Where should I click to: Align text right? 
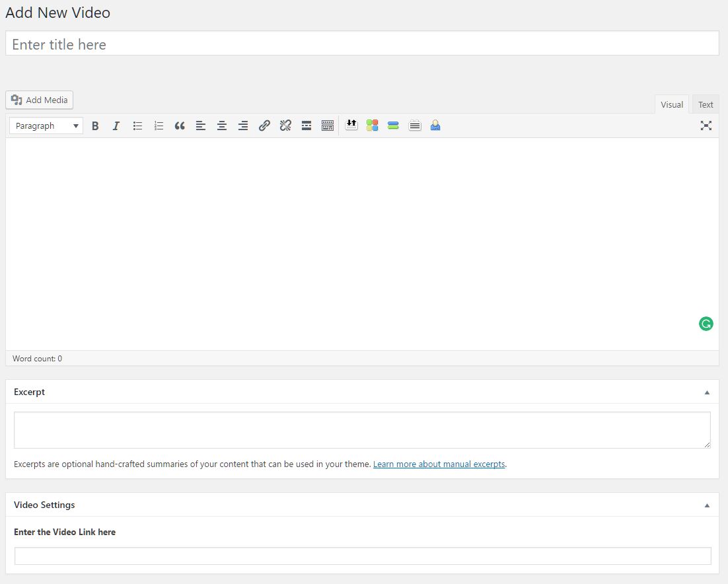[x=243, y=126]
